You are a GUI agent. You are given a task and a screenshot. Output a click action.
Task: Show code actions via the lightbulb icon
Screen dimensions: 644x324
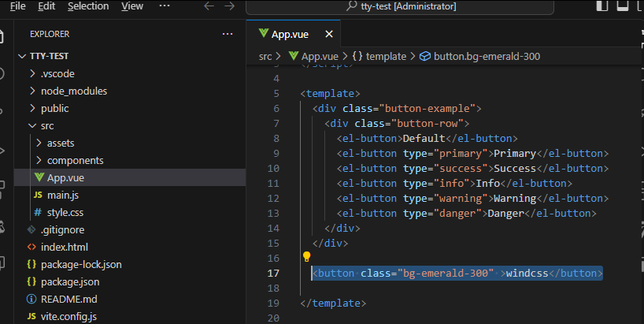[306, 256]
